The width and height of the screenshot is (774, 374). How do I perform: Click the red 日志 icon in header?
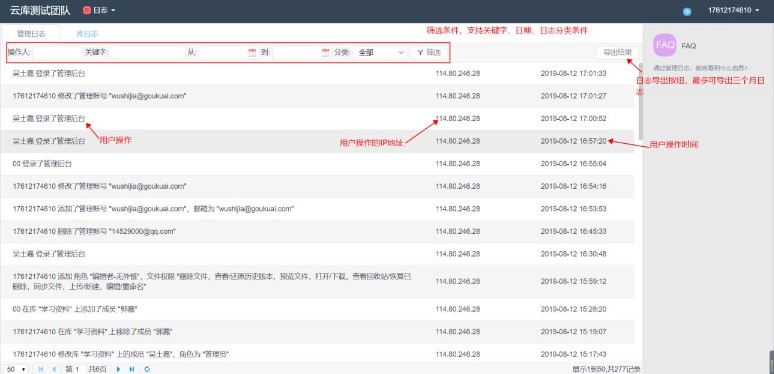(87, 10)
